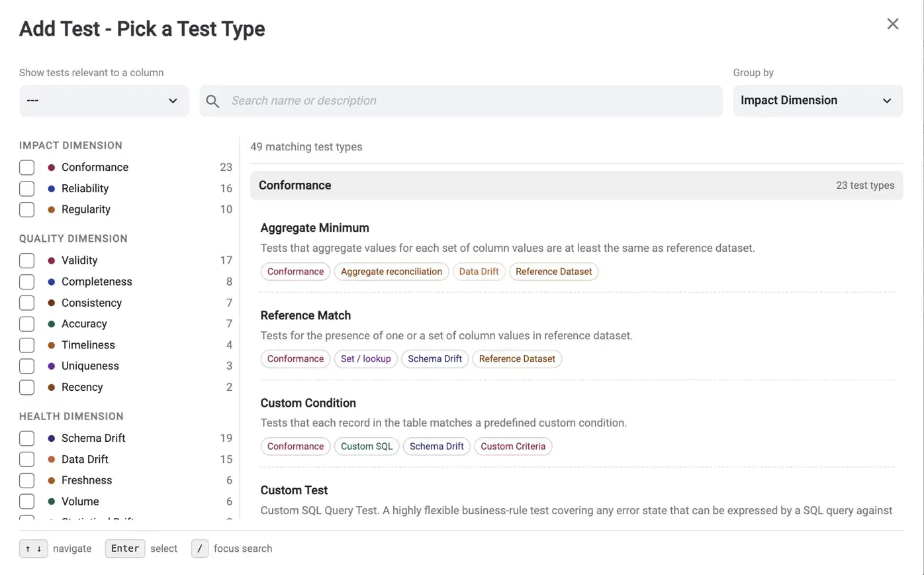Check the Reliability filter checkbox
Image resolution: width=924 pixels, height=575 pixels.
26,189
